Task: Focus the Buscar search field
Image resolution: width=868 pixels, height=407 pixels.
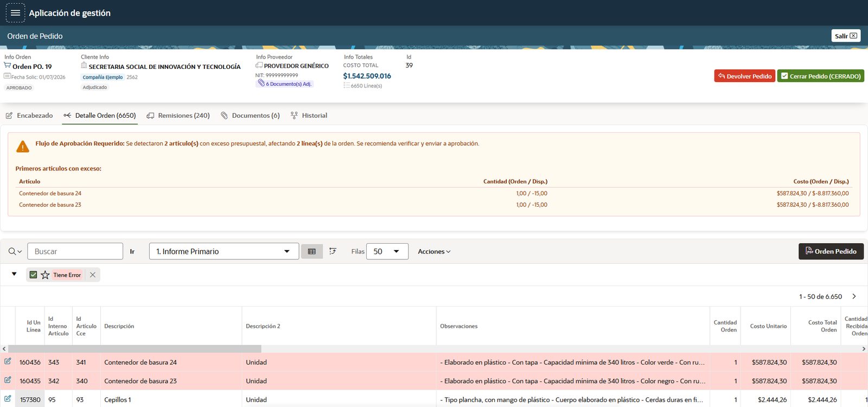Action: point(75,251)
